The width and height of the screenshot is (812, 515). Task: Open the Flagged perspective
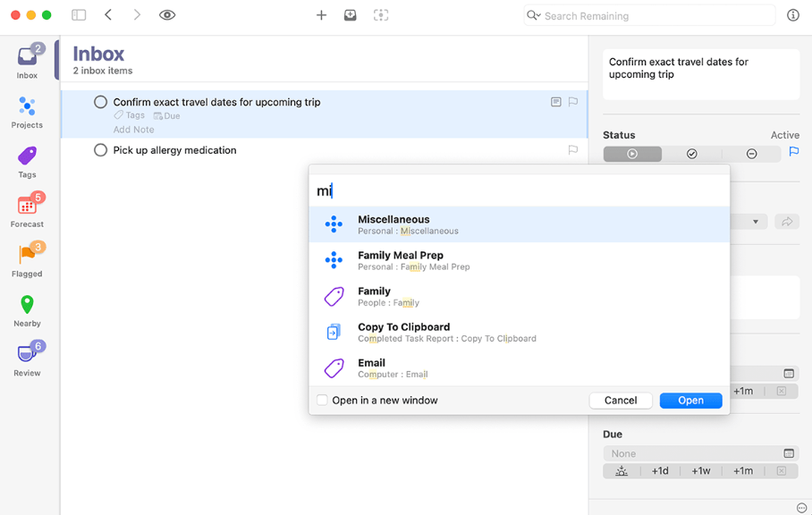[27, 260]
